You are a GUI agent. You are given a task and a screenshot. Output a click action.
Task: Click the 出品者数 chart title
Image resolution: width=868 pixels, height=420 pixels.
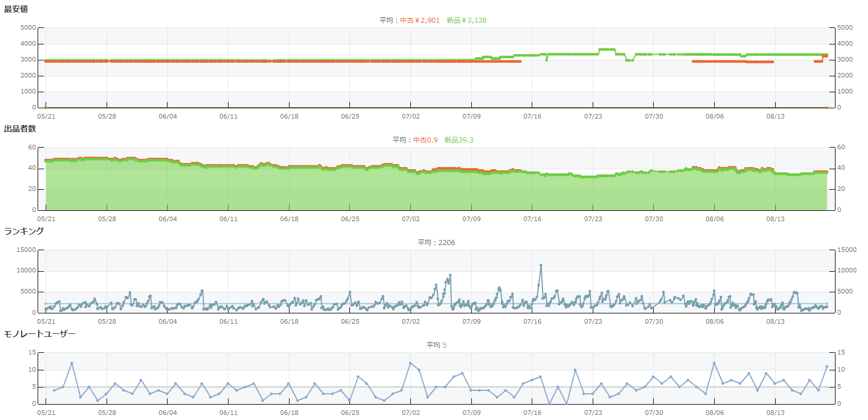20,129
